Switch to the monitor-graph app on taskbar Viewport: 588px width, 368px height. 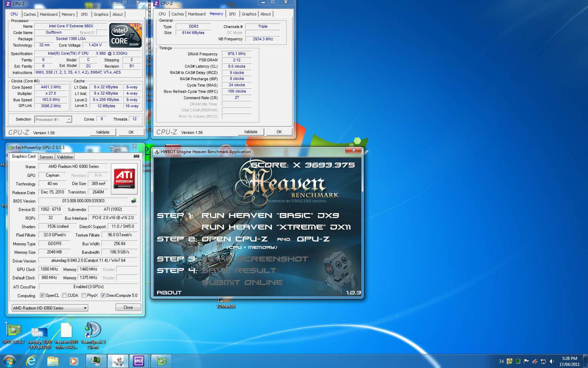pyautogui.click(x=96, y=361)
